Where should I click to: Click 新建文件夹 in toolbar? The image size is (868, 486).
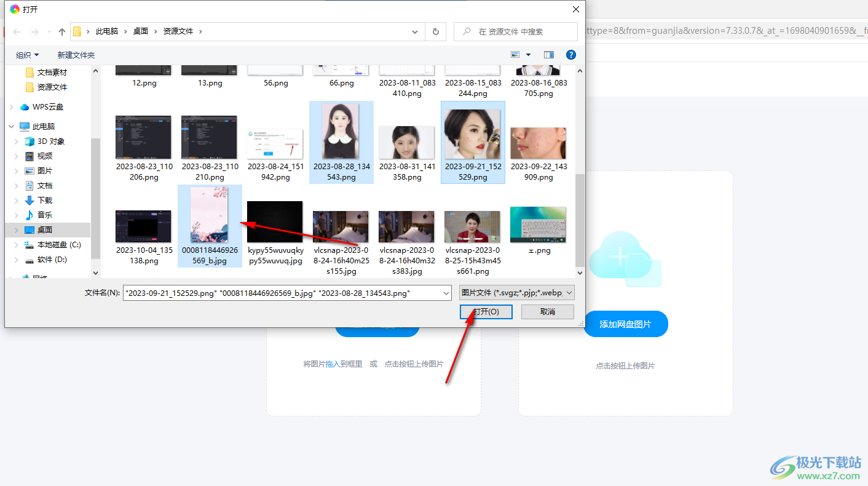(x=76, y=55)
